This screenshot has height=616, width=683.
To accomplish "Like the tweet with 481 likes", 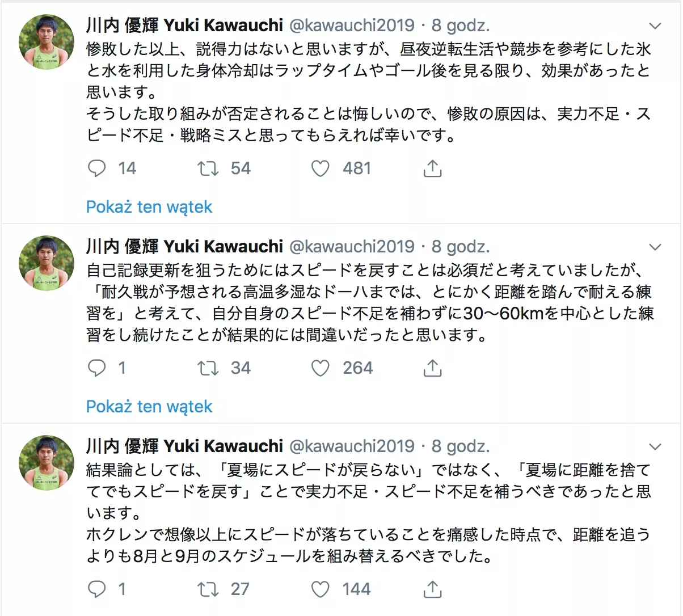I will tap(321, 168).
